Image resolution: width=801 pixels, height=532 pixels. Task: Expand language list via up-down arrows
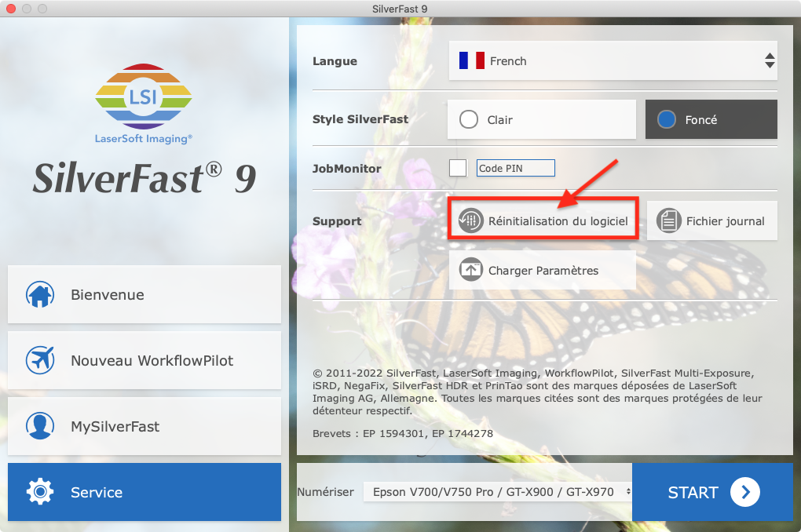pos(770,60)
